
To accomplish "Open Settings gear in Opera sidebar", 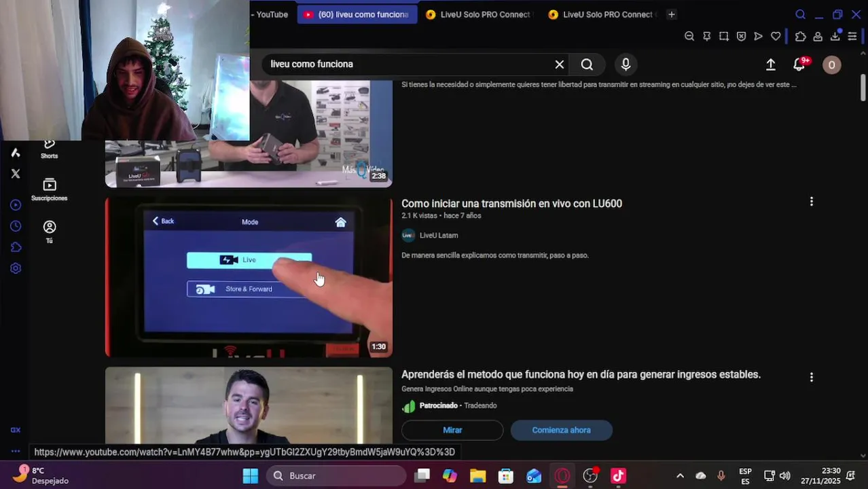I will pyautogui.click(x=16, y=268).
